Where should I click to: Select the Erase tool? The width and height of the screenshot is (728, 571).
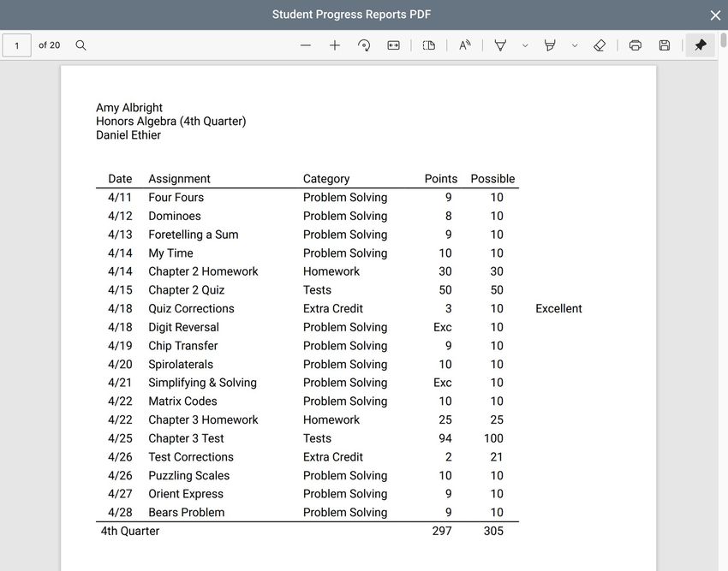pyautogui.click(x=600, y=45)
